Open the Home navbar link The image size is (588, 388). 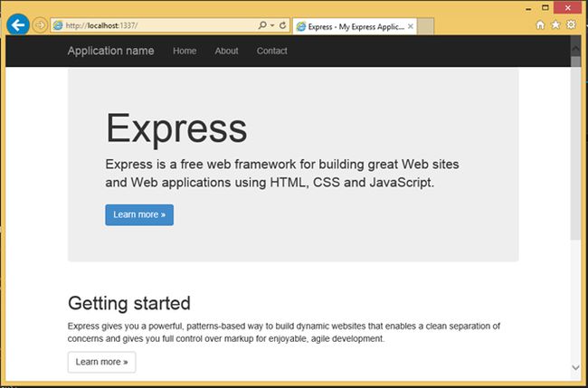[185, 51]
